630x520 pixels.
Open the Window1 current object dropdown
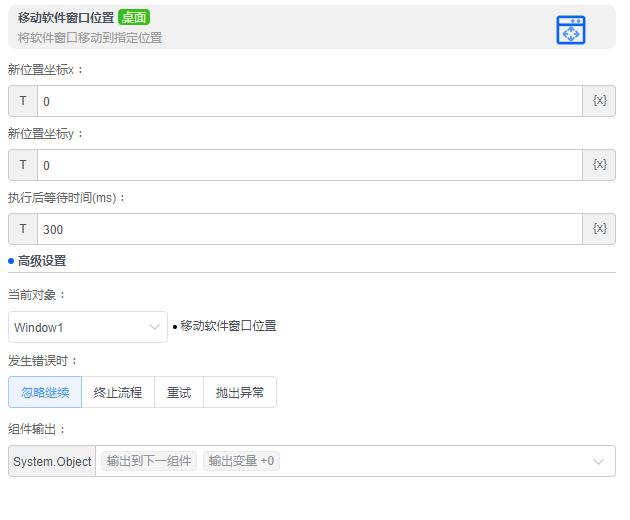[88, 327]
